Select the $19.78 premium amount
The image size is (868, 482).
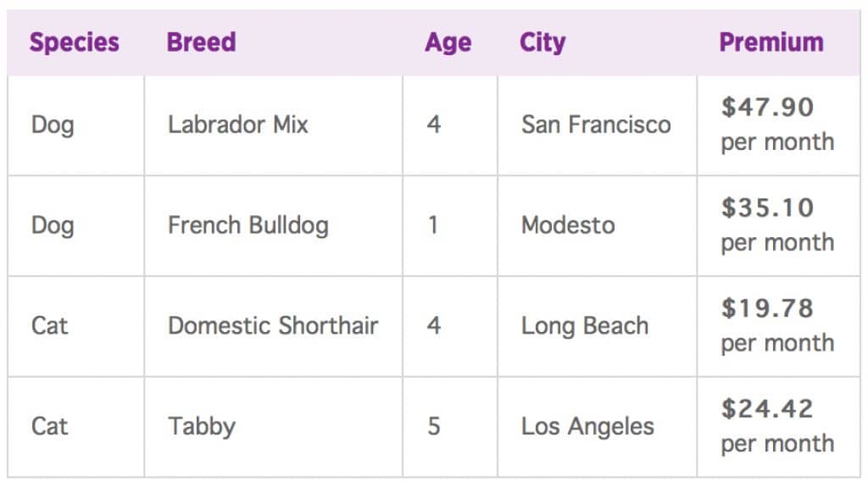pyautogui.click(x=767, y=308)
